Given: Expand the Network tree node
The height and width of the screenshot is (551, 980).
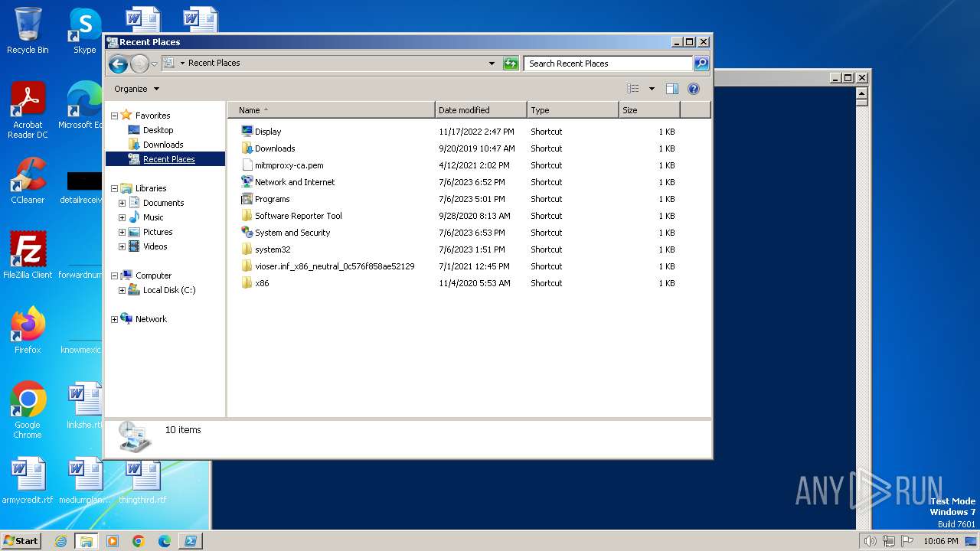Looking at the screenshot, I should point(115,320).
